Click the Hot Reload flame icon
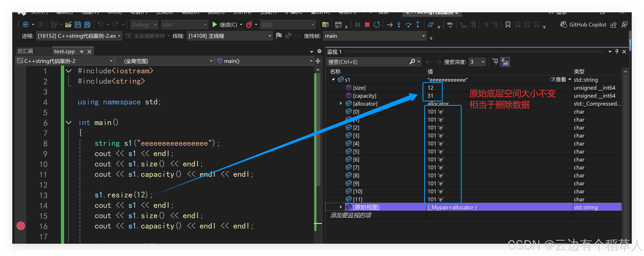This screenshot has height=256, width=644. point(249,25)
